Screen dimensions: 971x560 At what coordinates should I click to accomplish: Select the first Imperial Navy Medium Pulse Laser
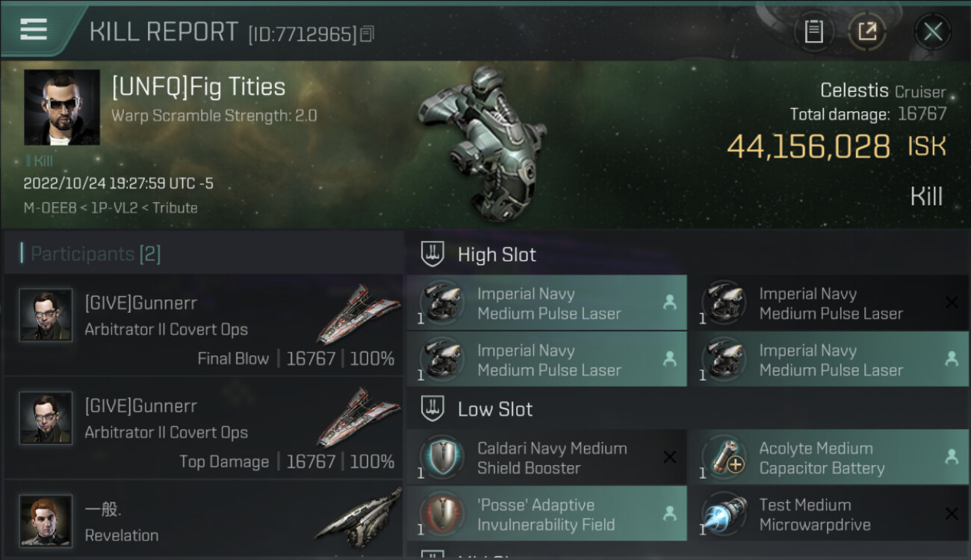click(547, 303)
